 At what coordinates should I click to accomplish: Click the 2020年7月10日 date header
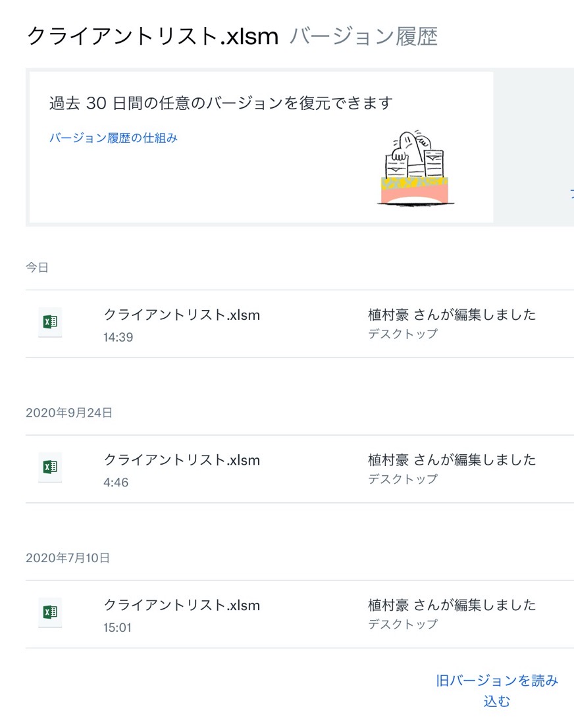pos(68,558)
